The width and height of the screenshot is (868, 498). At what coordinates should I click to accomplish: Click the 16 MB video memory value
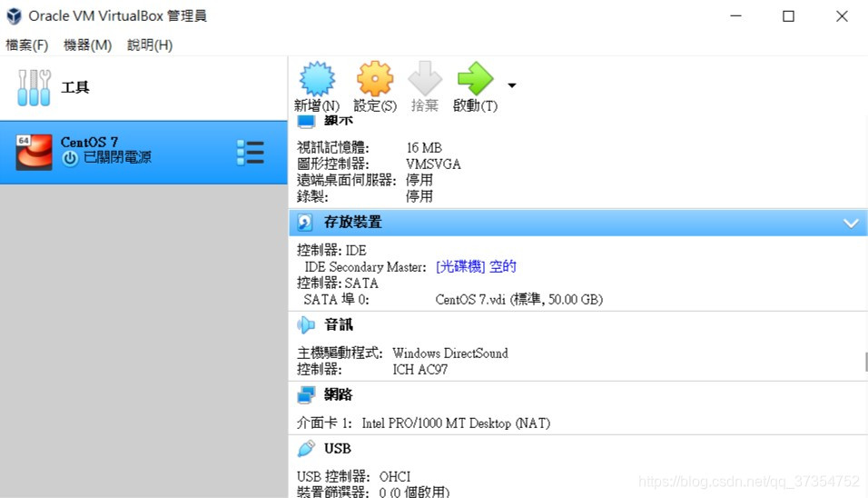click(424, 148)
